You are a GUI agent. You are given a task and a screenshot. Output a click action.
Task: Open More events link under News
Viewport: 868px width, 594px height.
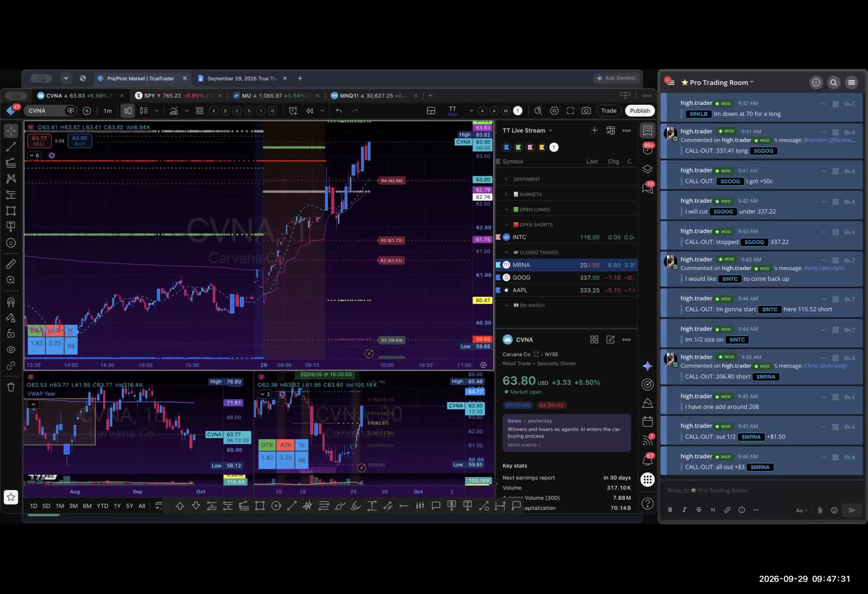[x=524, y=445]
